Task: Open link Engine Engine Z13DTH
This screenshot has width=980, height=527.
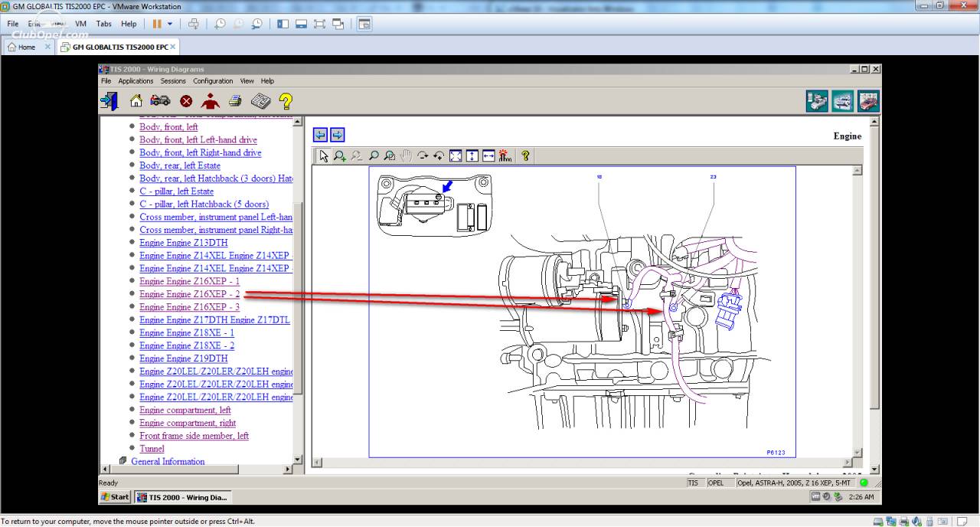Action: click(x=184, y=243)
